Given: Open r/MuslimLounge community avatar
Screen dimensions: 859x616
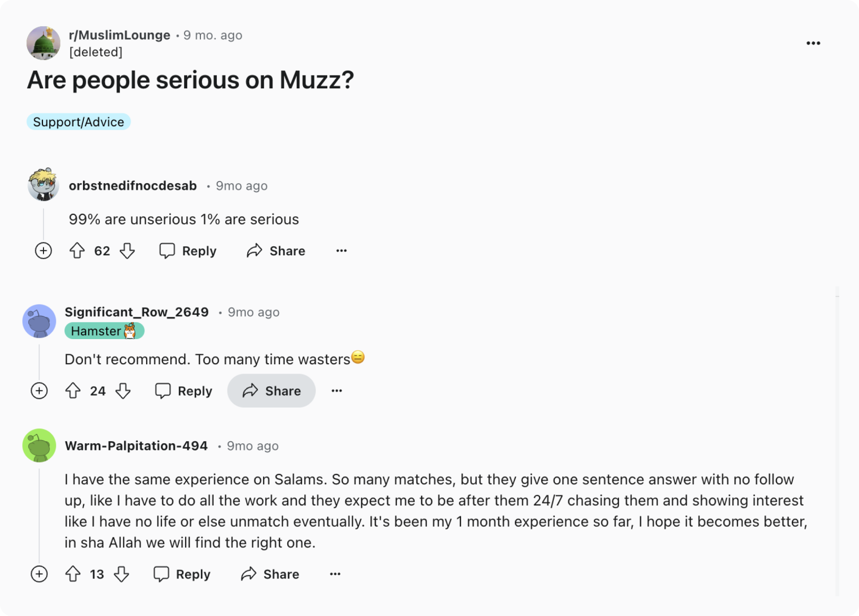Looking at the screenshot, I should click(43, 43).
